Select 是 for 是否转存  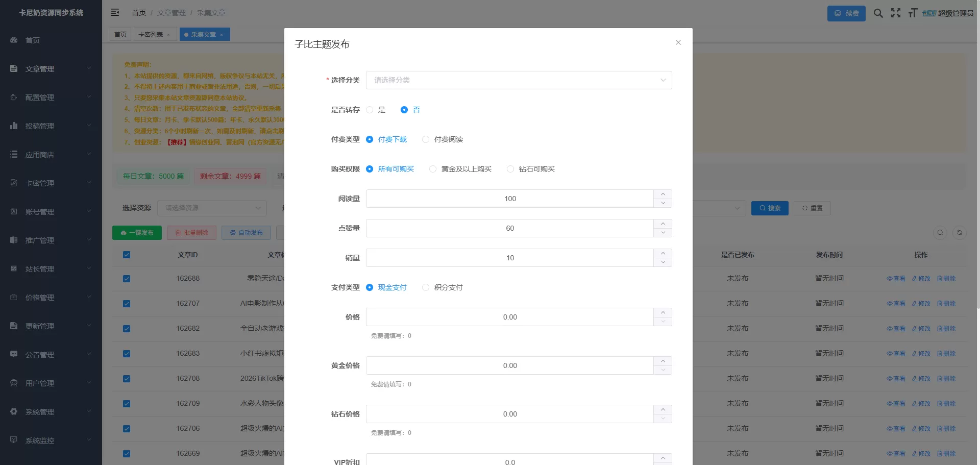[370, 110]
